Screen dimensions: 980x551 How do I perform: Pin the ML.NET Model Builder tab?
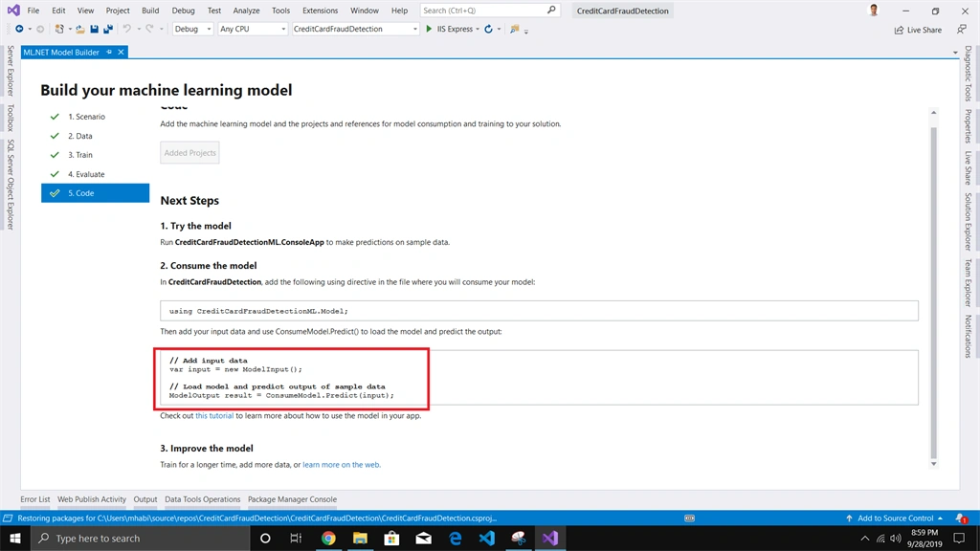(x=109, y=52)
